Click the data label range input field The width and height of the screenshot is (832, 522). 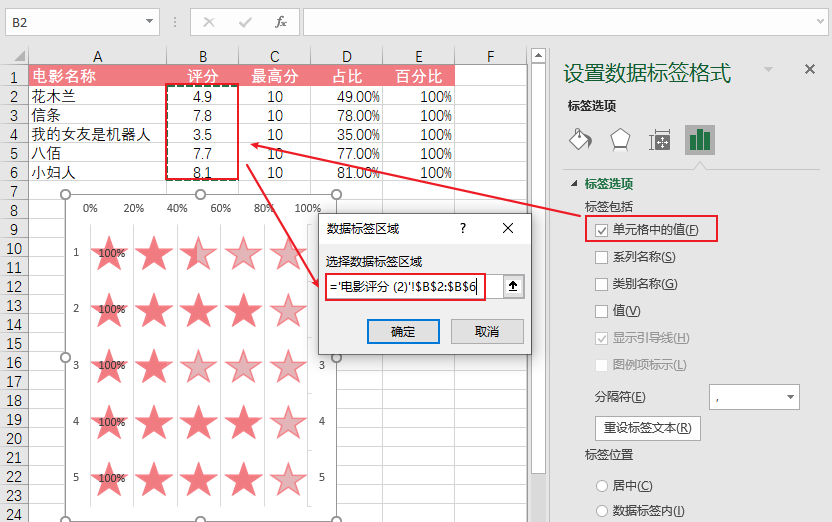point(414,287)
